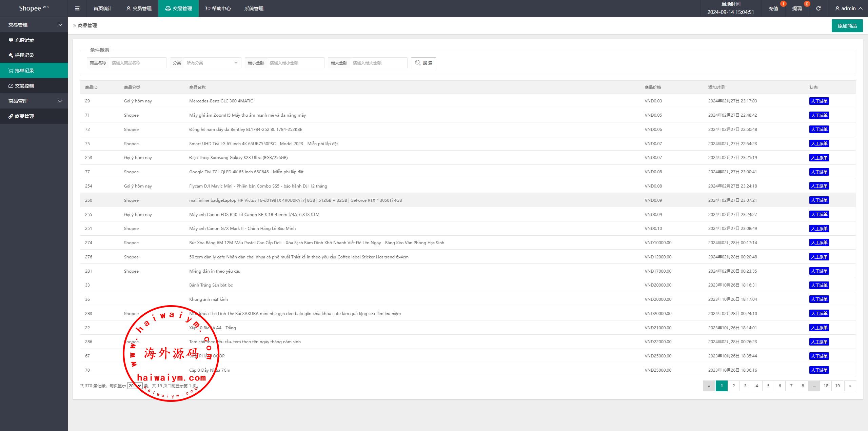Open the admin user menu
The width and height of the screenshot is (868, 431).
pyautogui.click(x=848, y=8)
